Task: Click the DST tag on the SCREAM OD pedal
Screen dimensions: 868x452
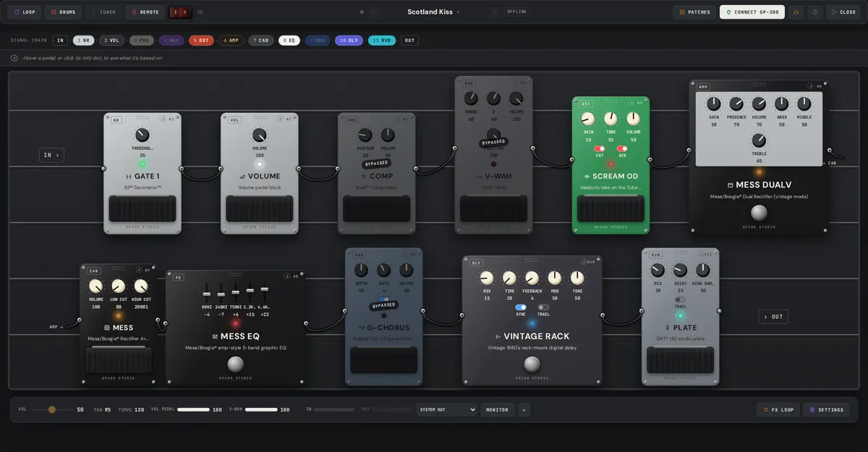Action: 586,103
